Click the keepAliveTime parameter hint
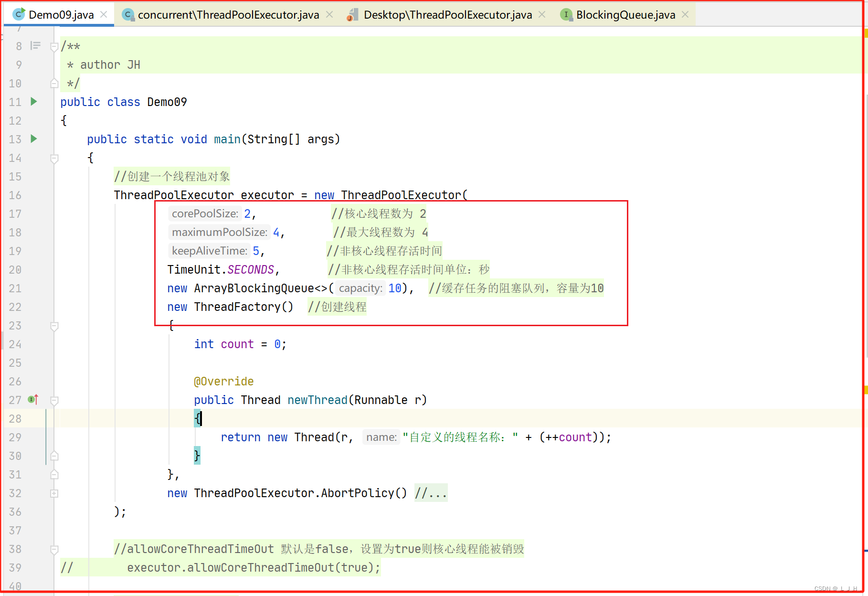 (x=210, y=251)
